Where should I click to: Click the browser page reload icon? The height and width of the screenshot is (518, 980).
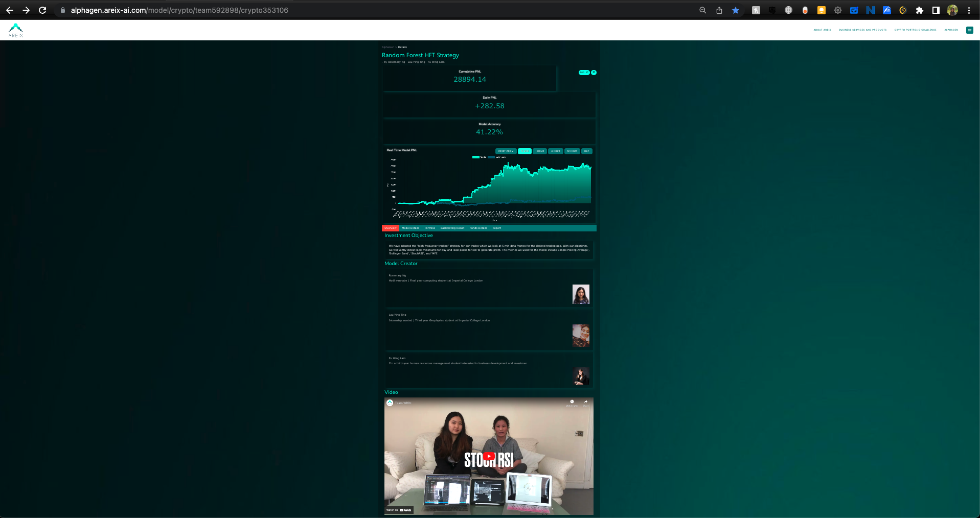(x=42, y=10)
